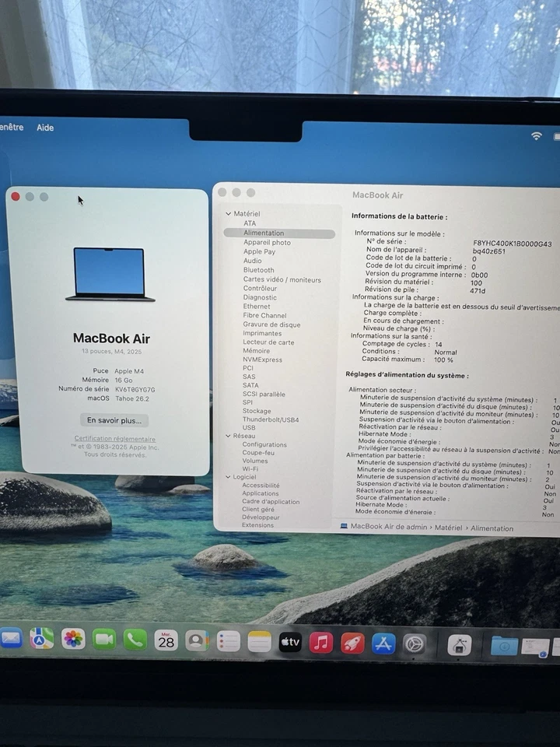560x747 pixels.
Task: Select Ethernet in the sidebar
Action: point(257,307)
